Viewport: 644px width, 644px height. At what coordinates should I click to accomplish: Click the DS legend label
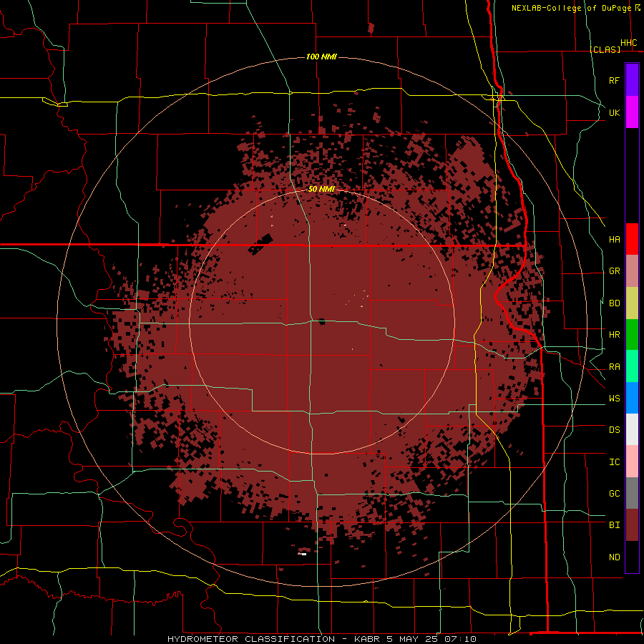coord(614,429)
